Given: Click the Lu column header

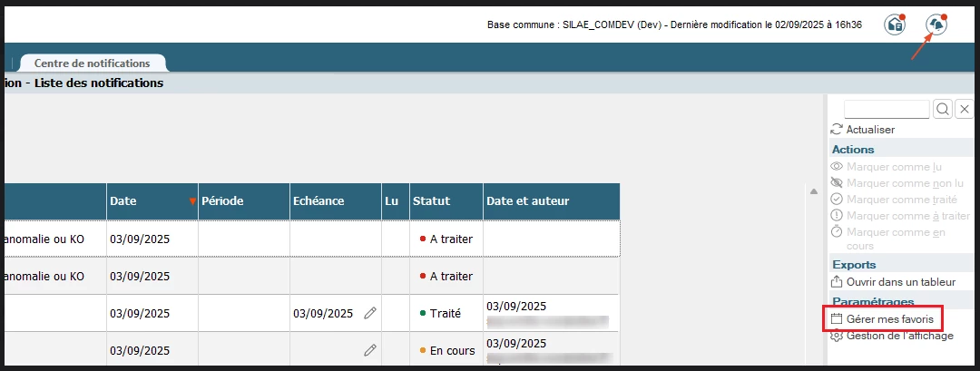Looking at the screenshot, I should [396, 201].
